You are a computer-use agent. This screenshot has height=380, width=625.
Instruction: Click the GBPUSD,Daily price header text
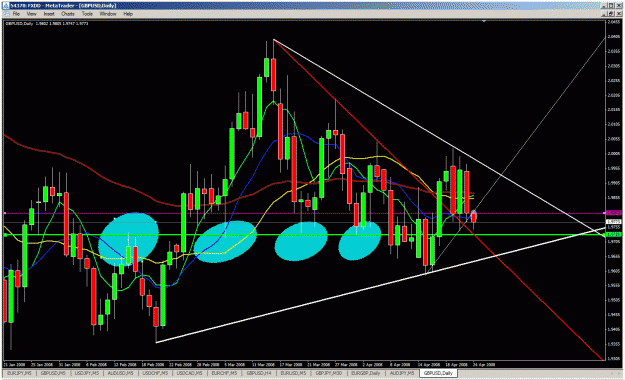pyautogui.click(x=47, y=24)
